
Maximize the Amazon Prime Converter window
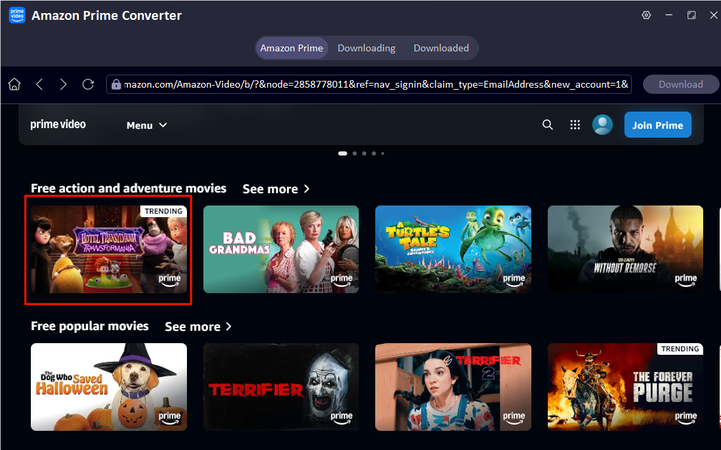(x=691, y=15)
